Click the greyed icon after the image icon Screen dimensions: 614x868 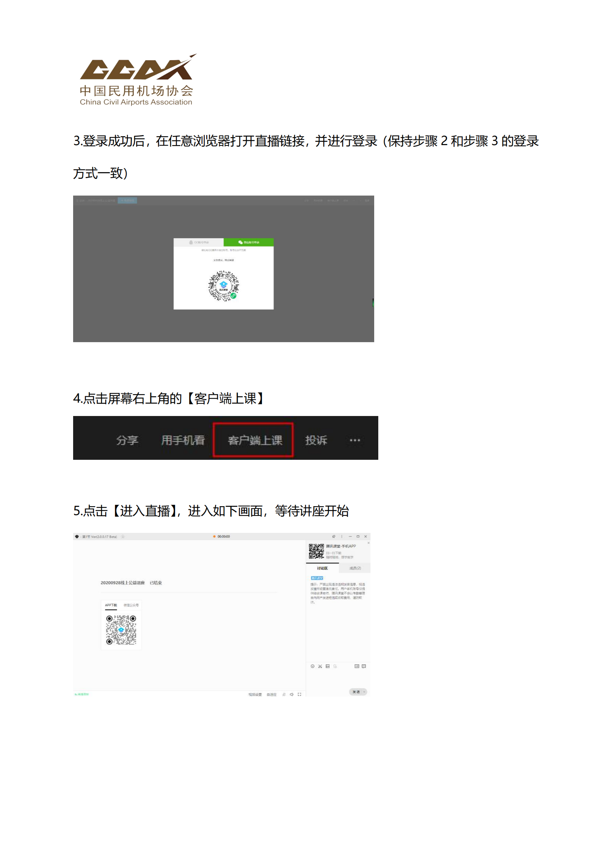click(x=335, y=666)
